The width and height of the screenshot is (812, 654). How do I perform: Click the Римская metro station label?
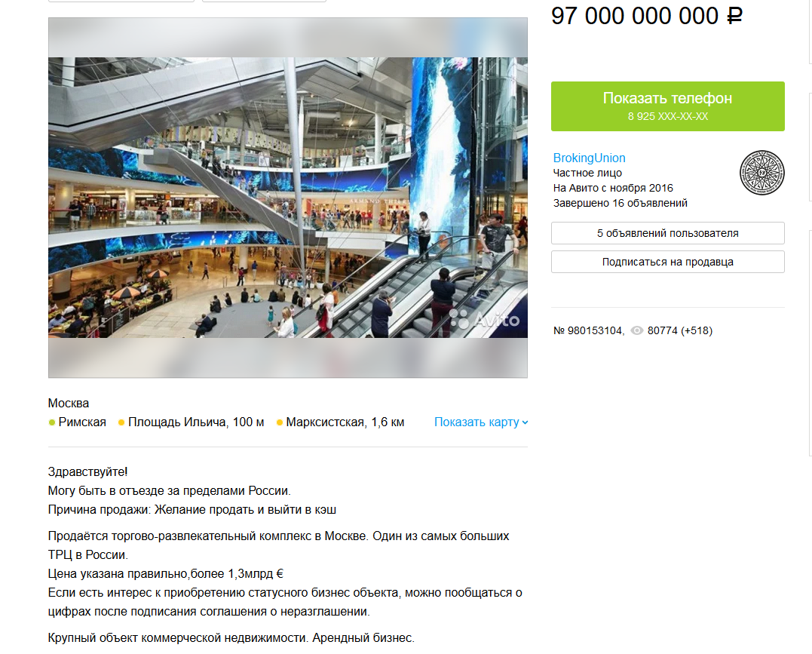pyautogui.click(x=82, y=422)
